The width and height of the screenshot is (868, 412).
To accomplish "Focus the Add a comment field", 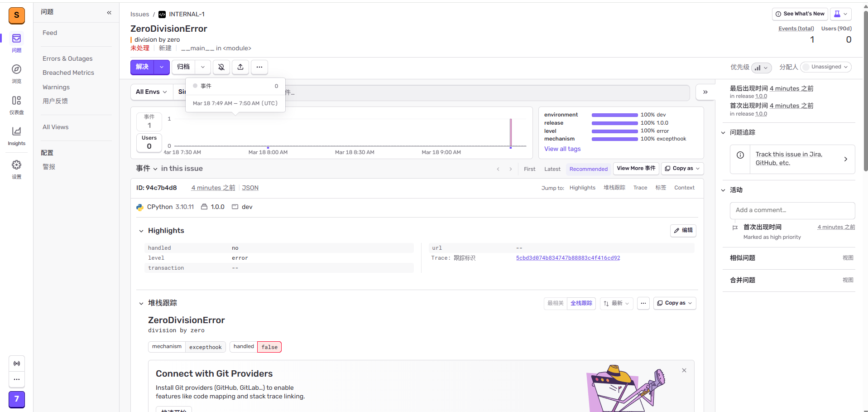I will [792, 210].
